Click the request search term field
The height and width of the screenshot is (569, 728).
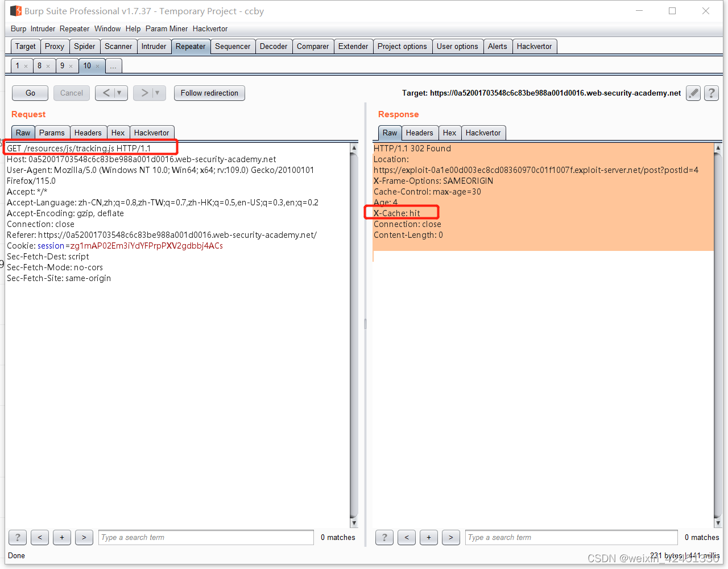tap(206, 537)
